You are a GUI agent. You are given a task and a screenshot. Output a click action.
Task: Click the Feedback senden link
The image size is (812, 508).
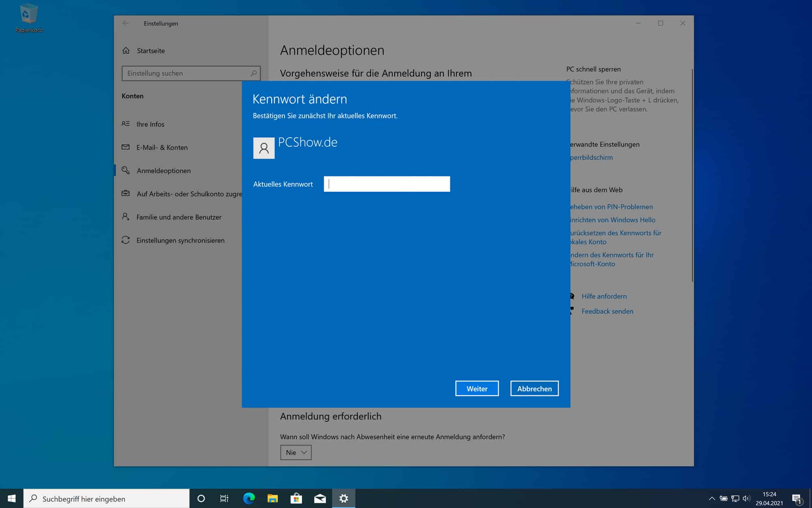(x=607, y=311)
